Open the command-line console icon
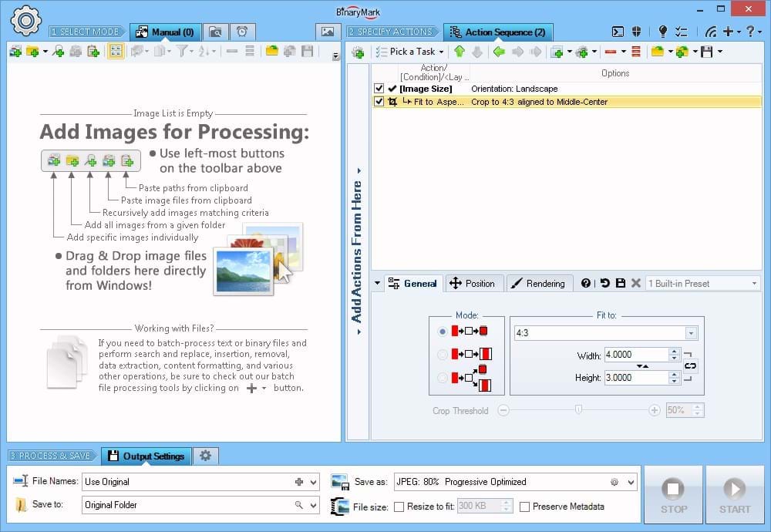Image resolution: width=771 pixels, height=532 pixels. [x=618, y=32]
